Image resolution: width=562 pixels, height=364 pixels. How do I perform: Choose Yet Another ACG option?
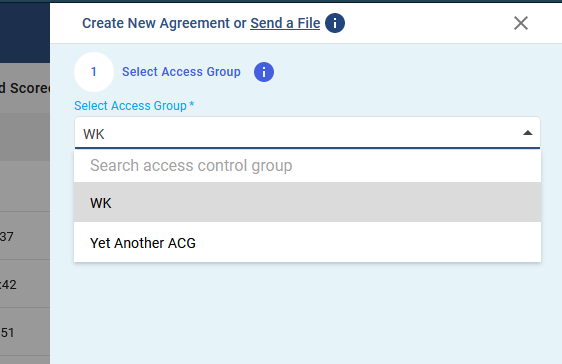pyautogui.click(x=307, y=242)
